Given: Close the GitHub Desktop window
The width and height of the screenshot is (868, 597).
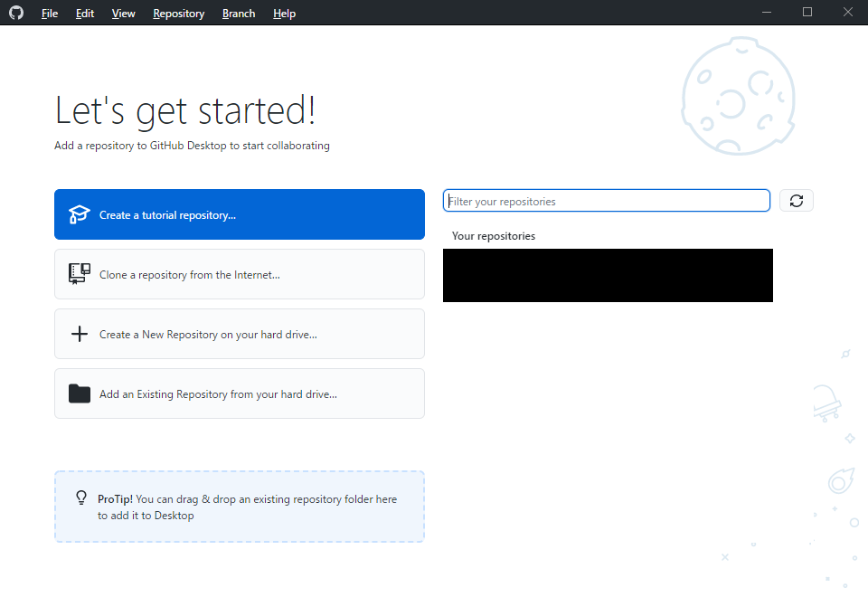Looking at the screenshot, I should point(847,12).
